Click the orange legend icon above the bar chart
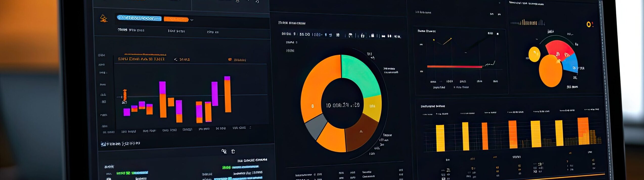 click(x=230, y=60)
